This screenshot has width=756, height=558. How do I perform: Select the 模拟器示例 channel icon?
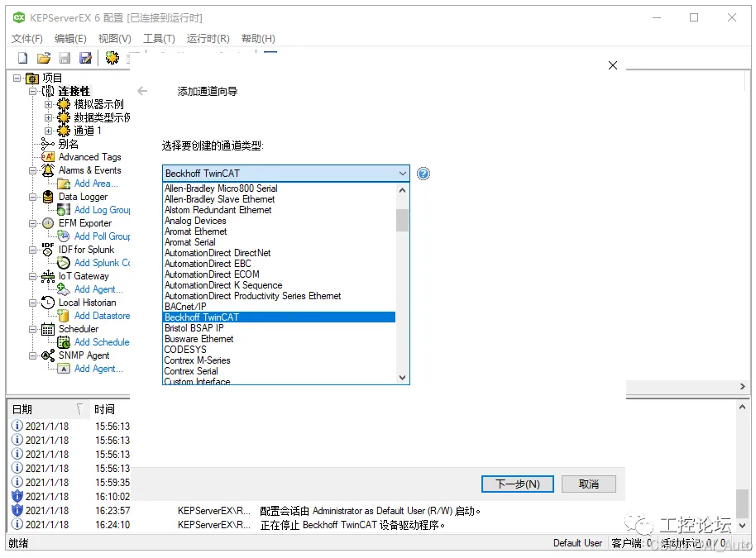(x=64, y=104)
